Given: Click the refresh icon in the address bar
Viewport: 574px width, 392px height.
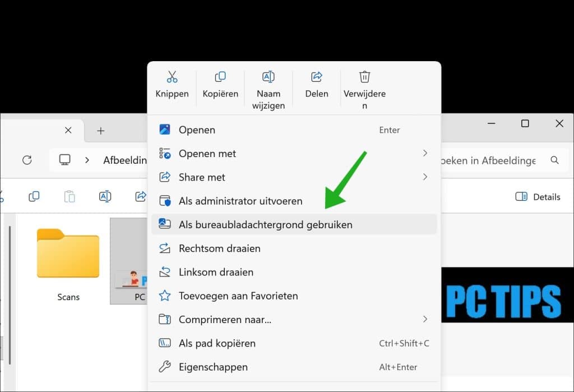Looking at the screenshot, I should click(27, 160).
